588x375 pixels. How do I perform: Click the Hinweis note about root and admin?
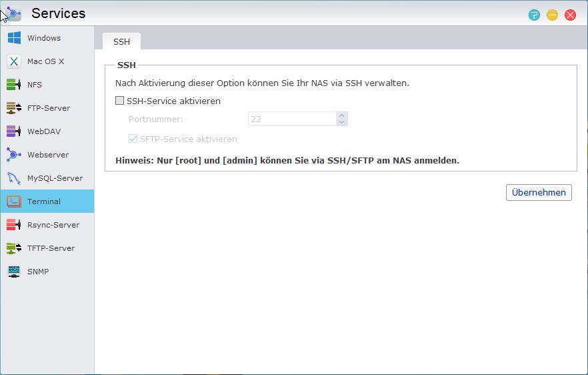287,160
